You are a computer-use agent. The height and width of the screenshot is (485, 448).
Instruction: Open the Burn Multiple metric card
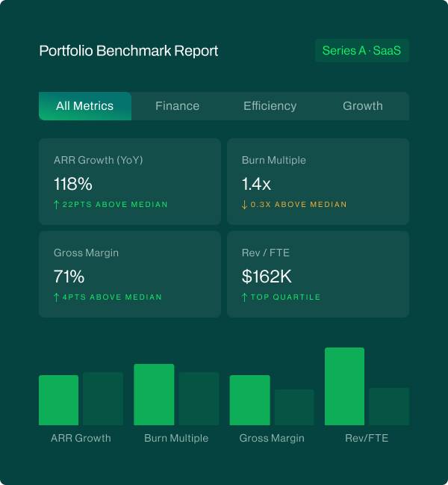318,182
